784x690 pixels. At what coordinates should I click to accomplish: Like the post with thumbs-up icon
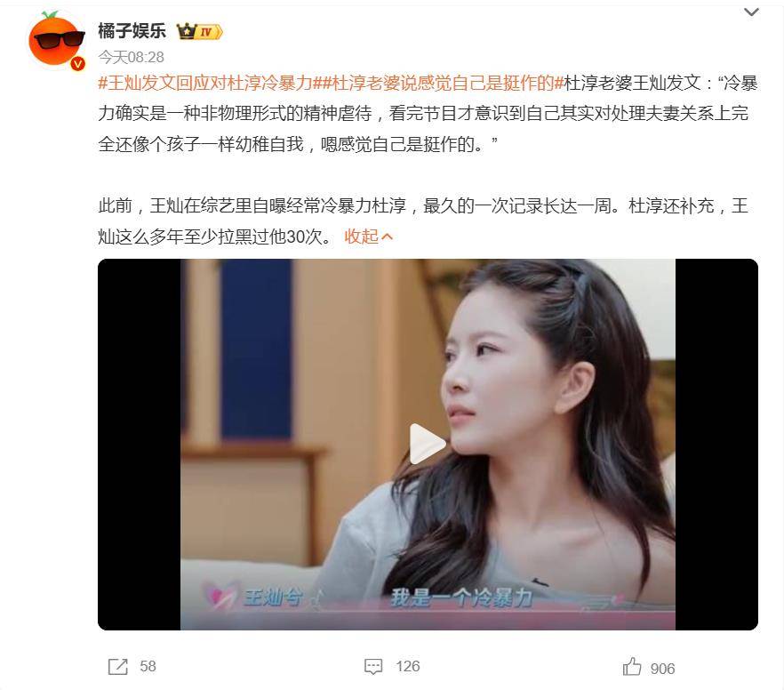[632, 667]
